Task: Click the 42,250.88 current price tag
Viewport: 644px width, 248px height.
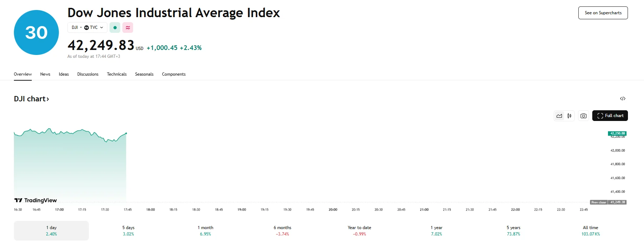Action: (x=617, y=133)
